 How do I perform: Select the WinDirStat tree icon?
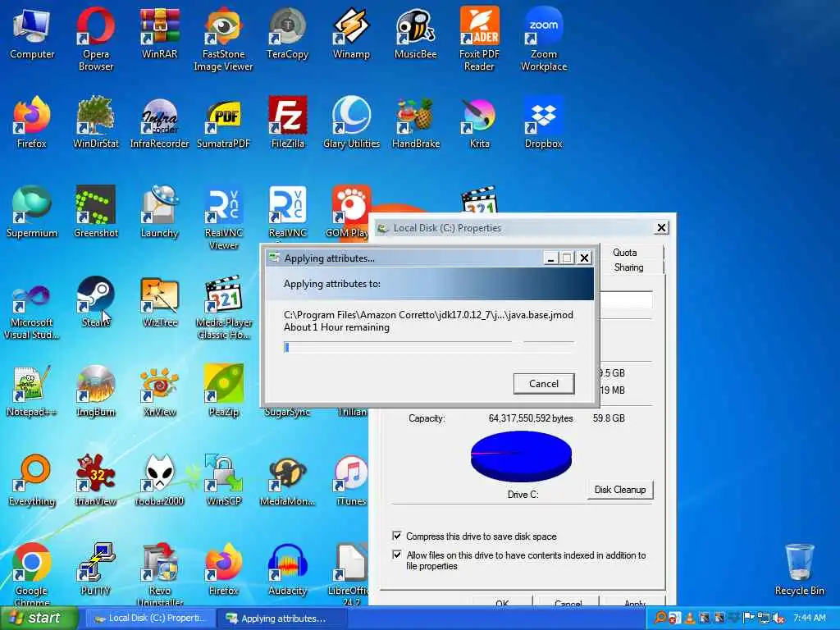click(96, 122)
